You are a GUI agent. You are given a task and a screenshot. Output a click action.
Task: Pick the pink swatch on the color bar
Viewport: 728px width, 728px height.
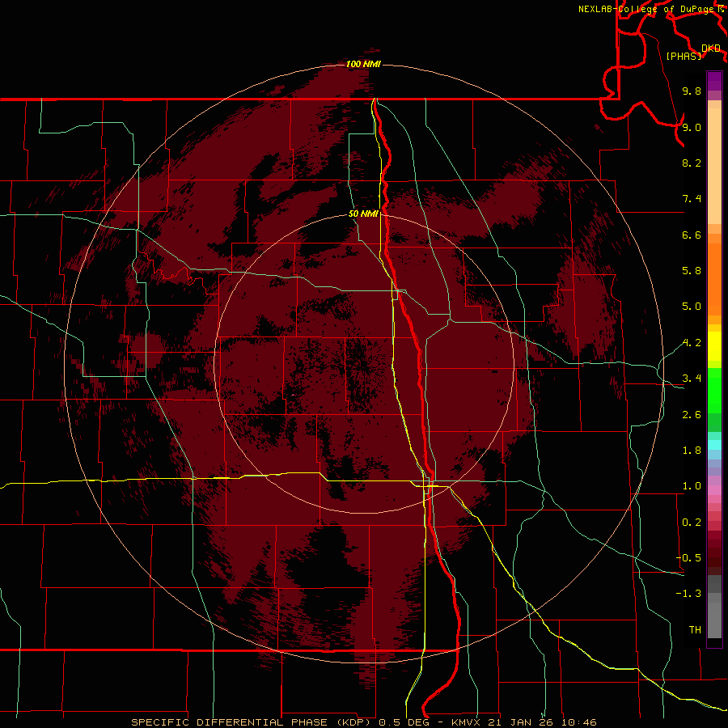click(x=714, y=490)
